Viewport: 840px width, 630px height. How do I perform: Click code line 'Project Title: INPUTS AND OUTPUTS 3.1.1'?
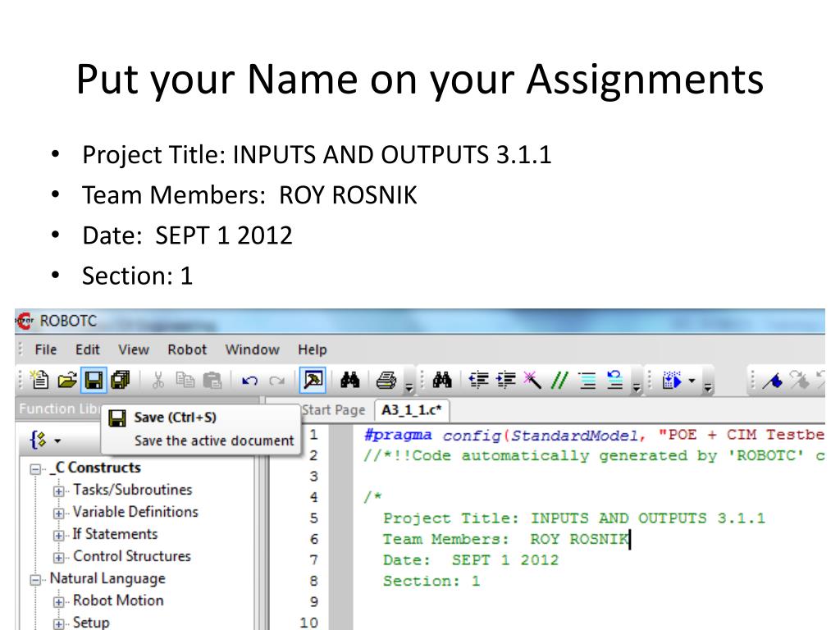pos(573,518)
